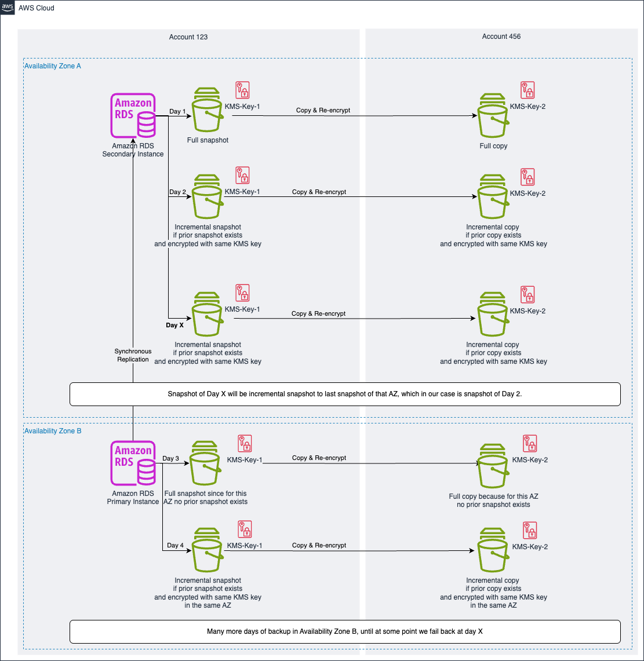Click the fail back at day X note box

click(345, 631)
